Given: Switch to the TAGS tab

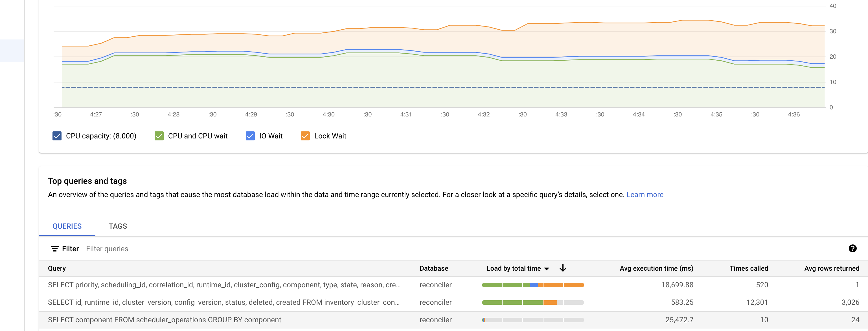Looking at the screenshot, I should [117, 226].
